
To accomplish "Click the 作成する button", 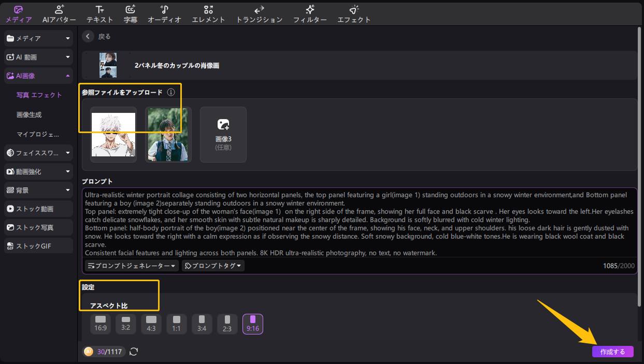I will click(612, 352).
